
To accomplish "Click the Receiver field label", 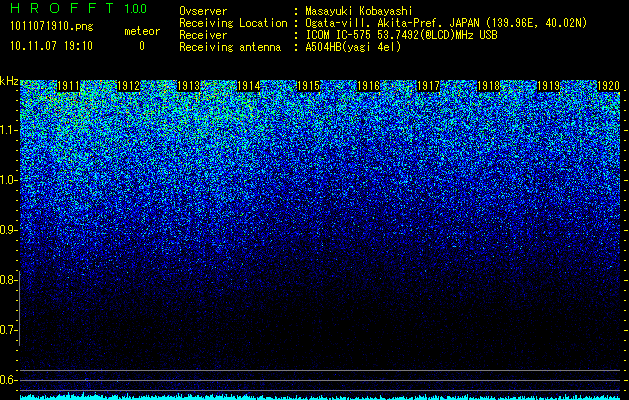I will coord(203,35).
